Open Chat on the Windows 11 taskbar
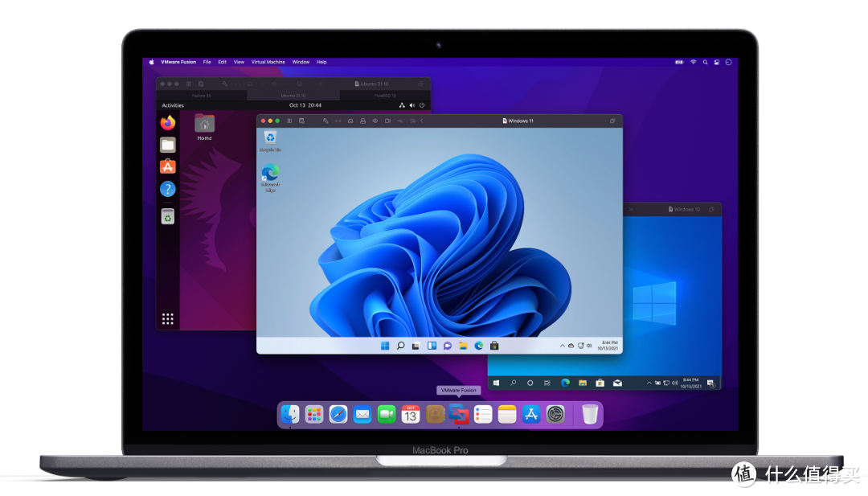The image size is (868, 496). click(x=448, y=346)
